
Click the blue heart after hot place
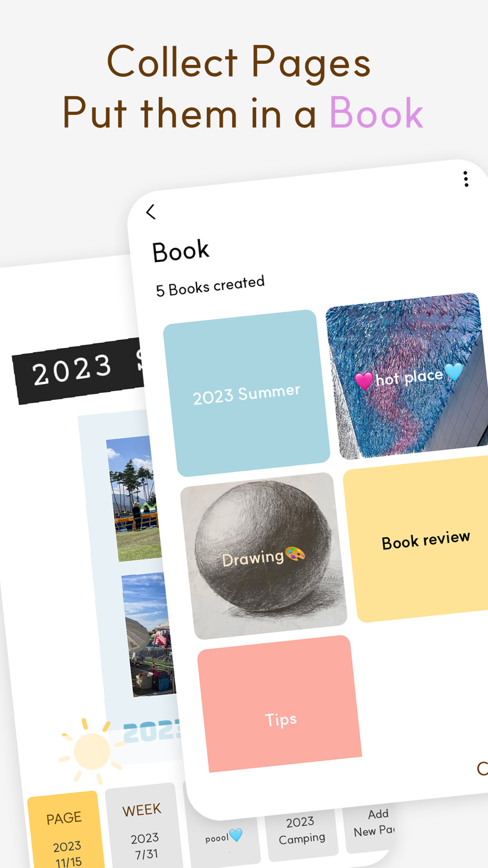click(454, 372)
